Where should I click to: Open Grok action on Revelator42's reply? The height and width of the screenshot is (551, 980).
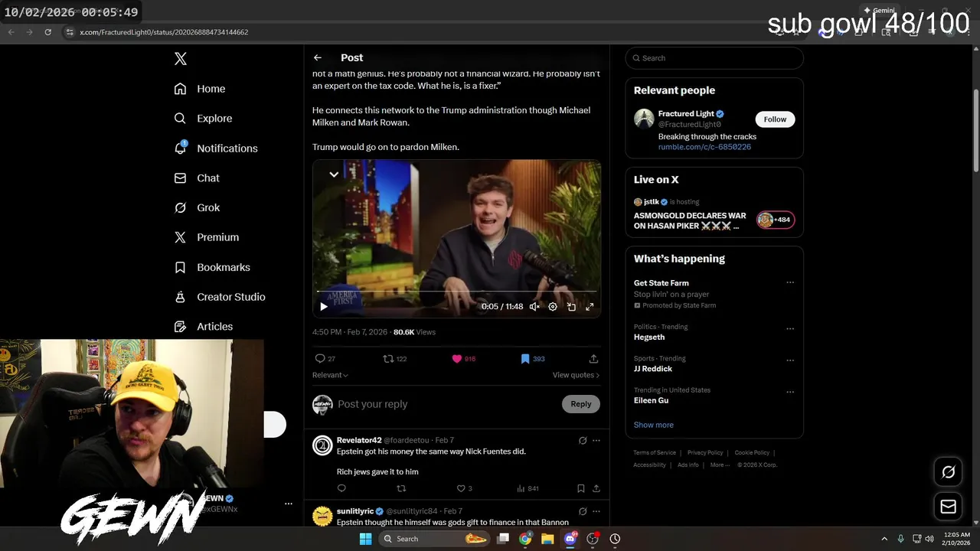point(583,440)
